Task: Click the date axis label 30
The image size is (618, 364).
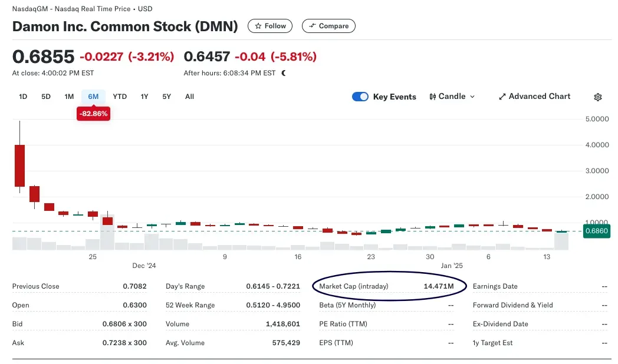Action: (x=430, y=257)
